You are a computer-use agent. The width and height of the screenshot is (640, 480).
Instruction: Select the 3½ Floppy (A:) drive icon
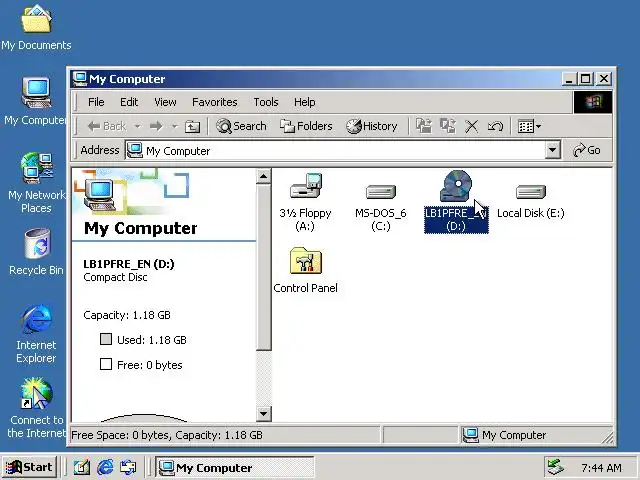[306, 186]
